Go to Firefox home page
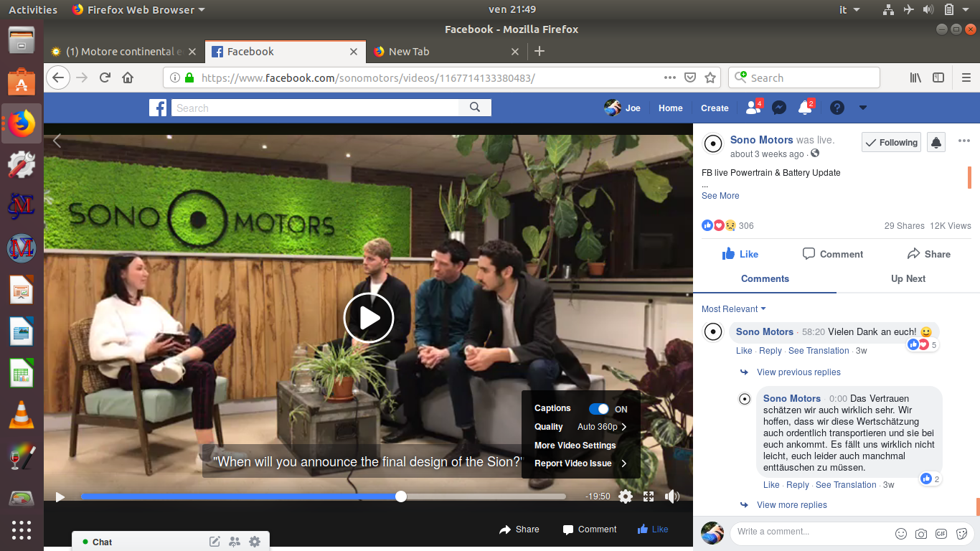 coord(128,77)
